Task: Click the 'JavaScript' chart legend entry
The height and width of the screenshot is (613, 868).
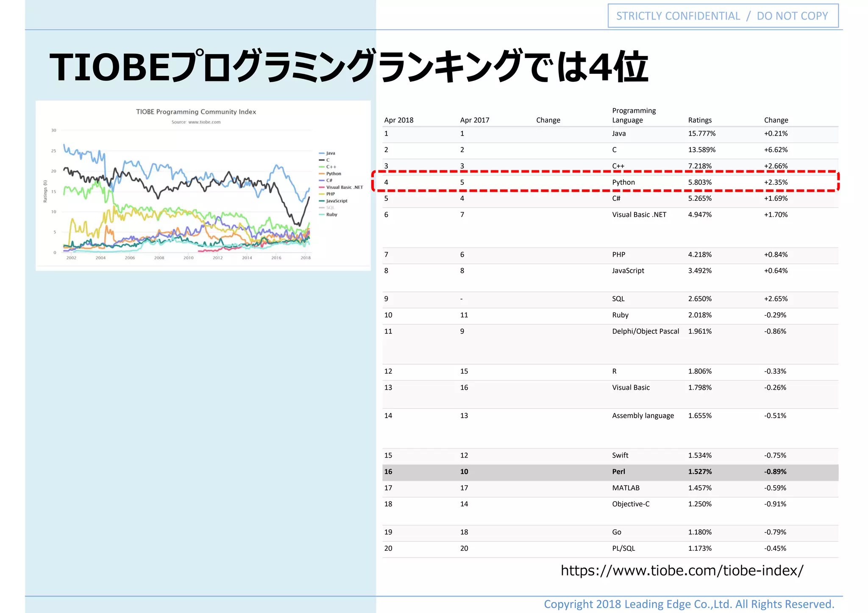Action: click(333, 201)
